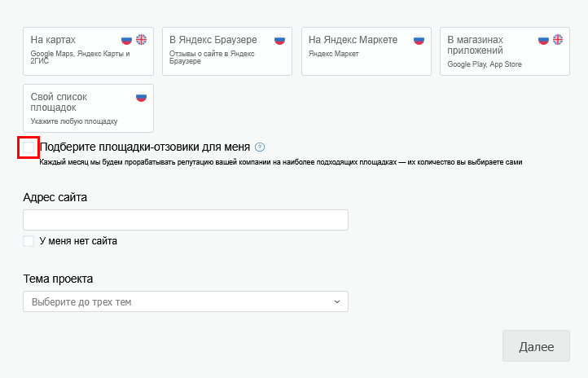Screen dimensions: 588x378
Task: Select the "На картах" platform card
Action: (x=88, y=51)
